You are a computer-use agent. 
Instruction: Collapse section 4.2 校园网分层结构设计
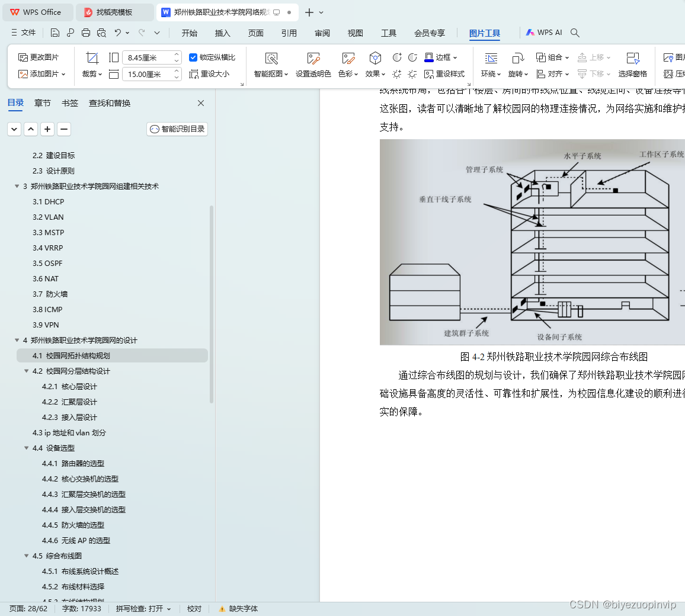coord(26,371)
